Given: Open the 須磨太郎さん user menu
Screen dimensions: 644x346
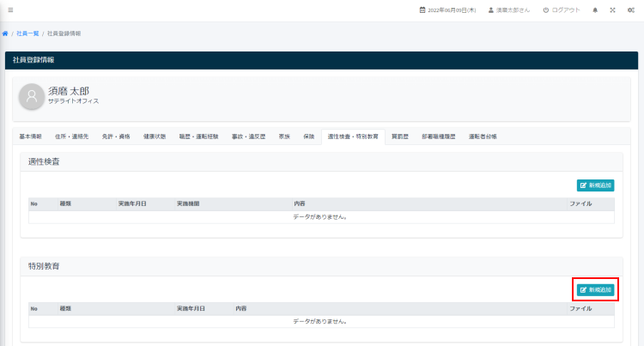Looking at the screenshot, I should pos(508,10).
